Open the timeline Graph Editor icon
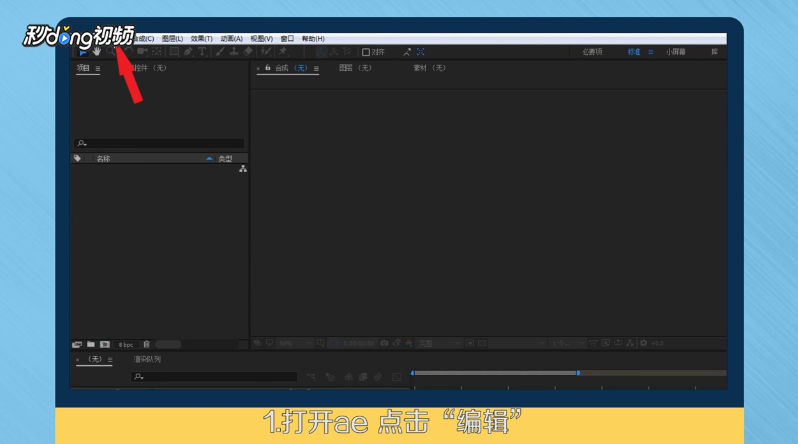This screenshot has height=444, width=798. point(396,377)
